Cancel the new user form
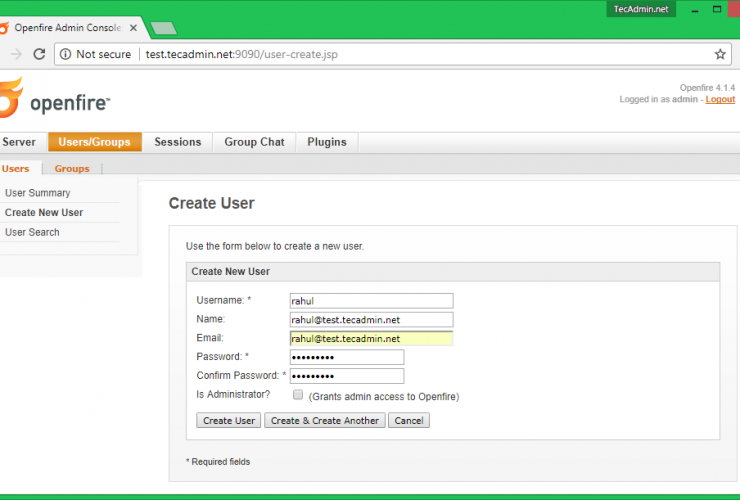The height and width of the screenshot is (500, 740). tap(408, 421)
